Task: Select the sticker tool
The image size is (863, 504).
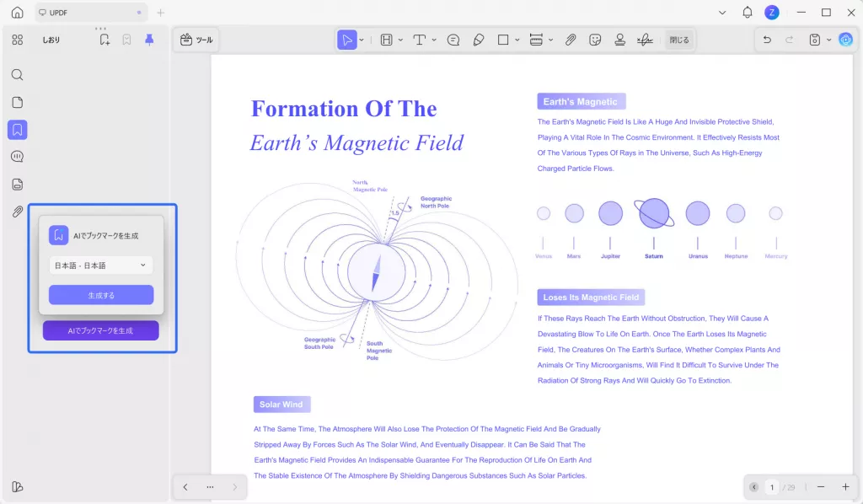Action: click(595, 40)
